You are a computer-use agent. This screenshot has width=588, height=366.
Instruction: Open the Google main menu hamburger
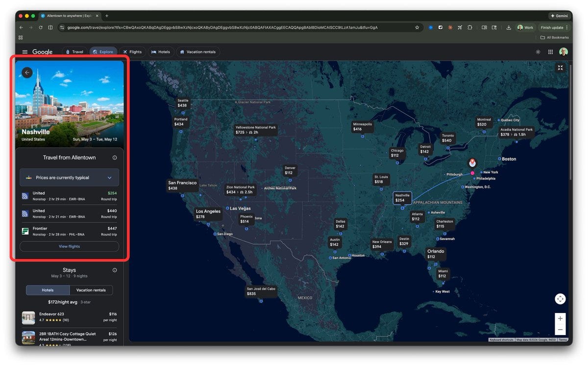click(25, 52)
